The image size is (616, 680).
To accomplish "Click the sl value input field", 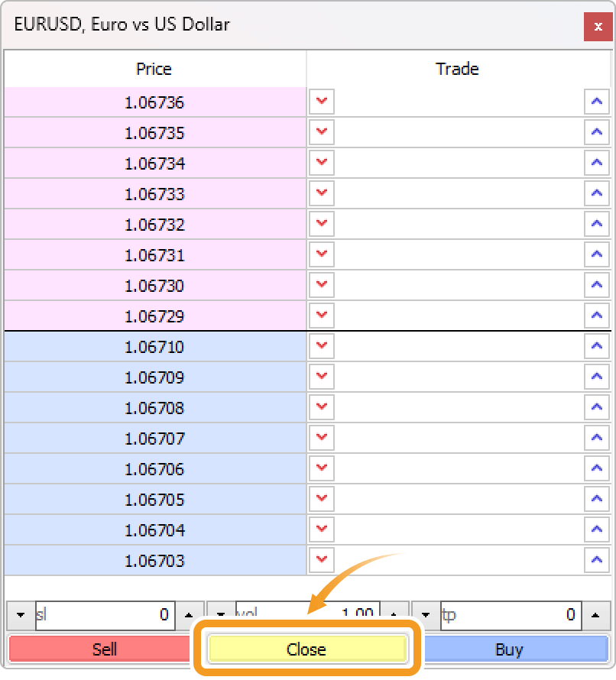I will click(x=103, y=615).
